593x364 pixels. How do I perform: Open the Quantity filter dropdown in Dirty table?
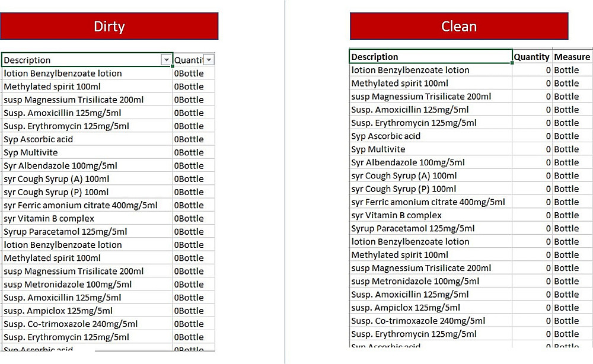pos(209,60)
